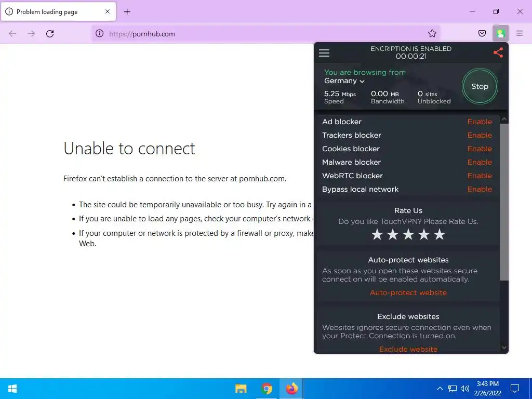Show hidden system tray icons
The height and width of the screenshot is (399, 532).
coord(440,389)
